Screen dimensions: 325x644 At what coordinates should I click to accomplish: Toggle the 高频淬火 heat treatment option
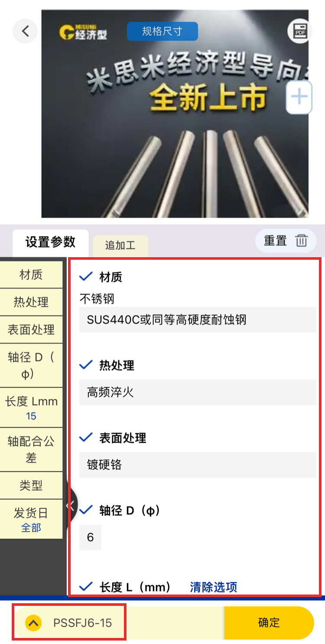pos(198,392)
